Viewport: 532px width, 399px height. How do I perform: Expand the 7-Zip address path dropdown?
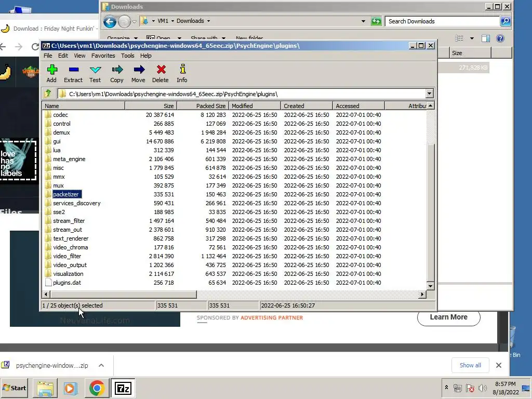pos(429,94)
